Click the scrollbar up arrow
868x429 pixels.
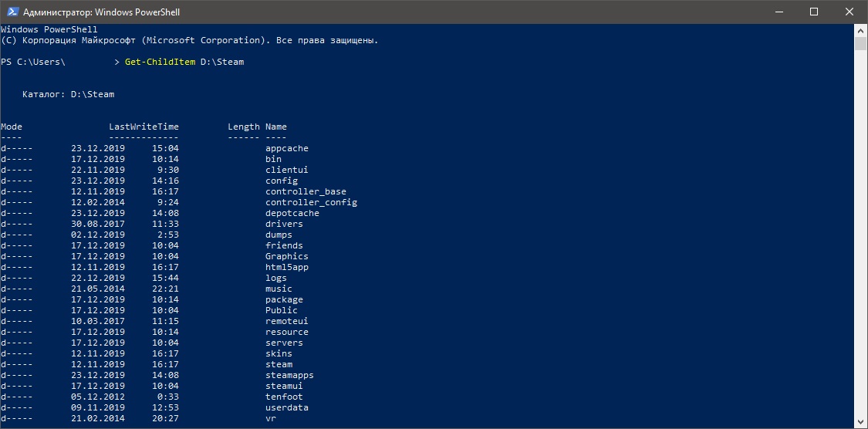(861, 30)
